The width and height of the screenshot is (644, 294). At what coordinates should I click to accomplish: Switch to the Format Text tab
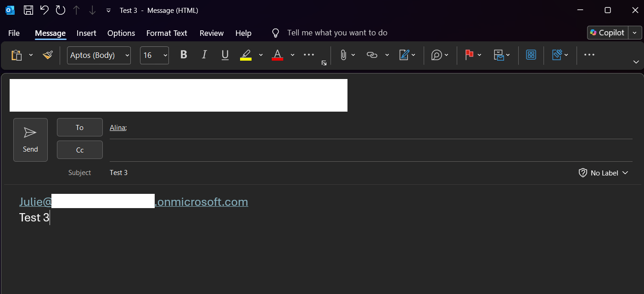coord(167,33)
